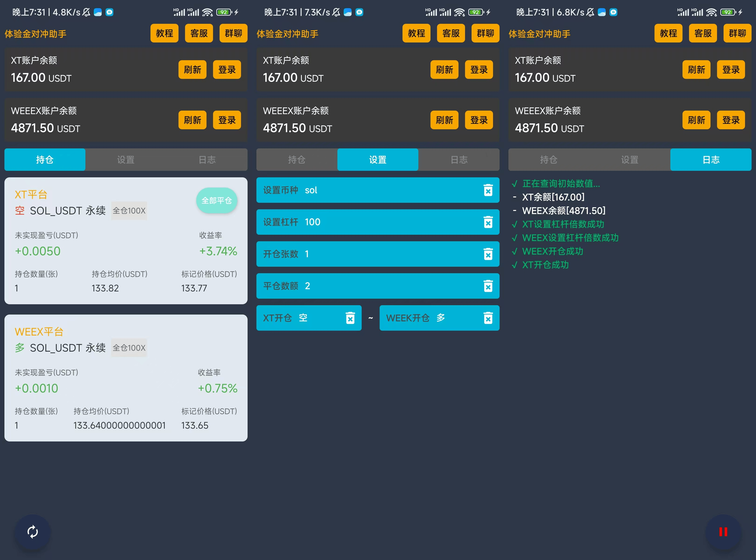
Task: Contact 客服 in middle panel header
Action: (x=451, y=33)
